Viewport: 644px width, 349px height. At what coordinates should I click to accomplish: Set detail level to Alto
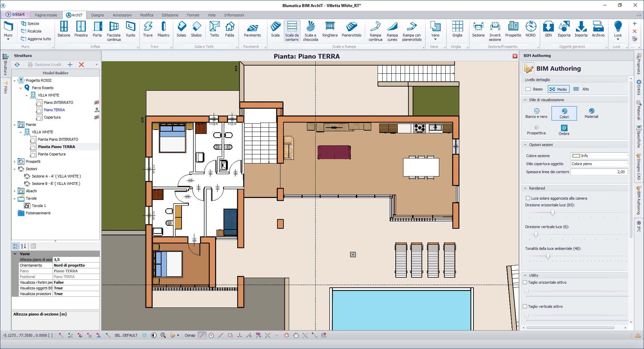coord(581,89)
